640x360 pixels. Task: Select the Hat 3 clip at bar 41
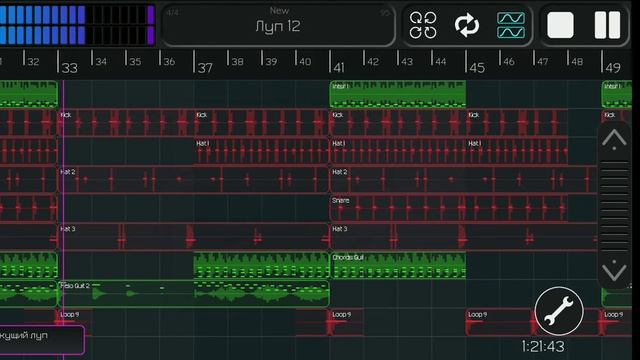pos(464,237)
